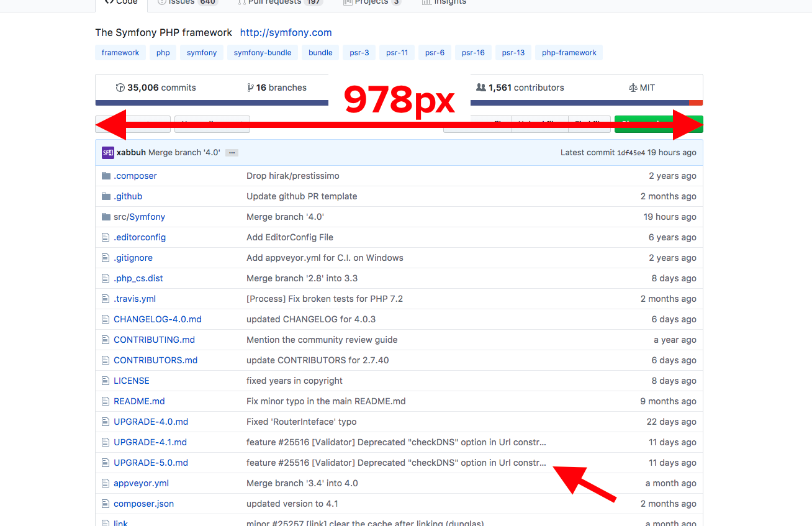Open commit 'Drop hirak/prestissimo'

293,176
